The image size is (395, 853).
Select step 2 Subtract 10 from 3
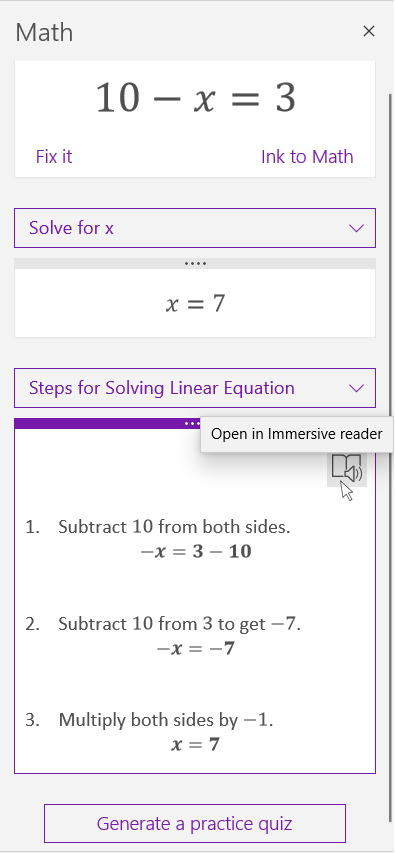coord(180,623)
